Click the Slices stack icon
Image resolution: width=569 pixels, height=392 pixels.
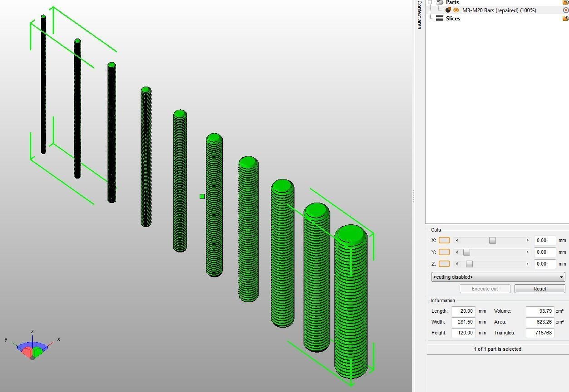(439, 18)
